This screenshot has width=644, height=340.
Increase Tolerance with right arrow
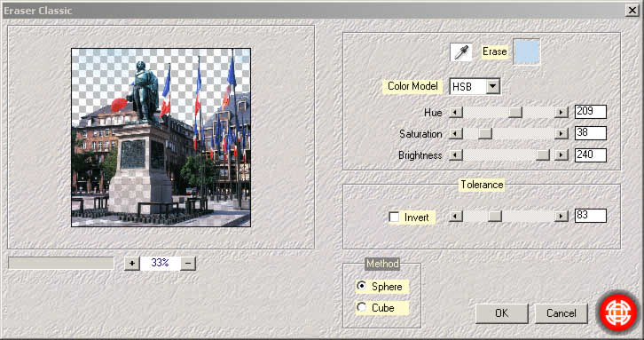[x=561, y=216]
